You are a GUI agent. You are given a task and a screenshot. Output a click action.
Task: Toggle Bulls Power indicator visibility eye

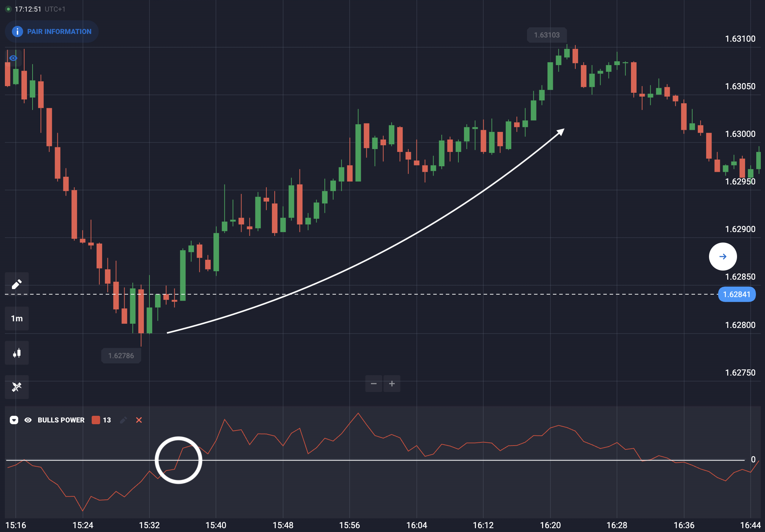coord(28,420)
